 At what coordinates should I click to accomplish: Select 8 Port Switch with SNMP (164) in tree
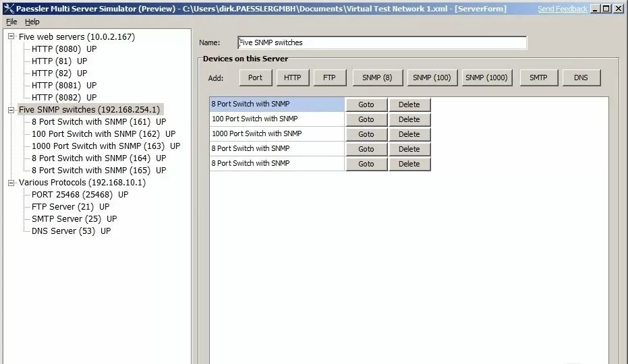coord(99,158)
